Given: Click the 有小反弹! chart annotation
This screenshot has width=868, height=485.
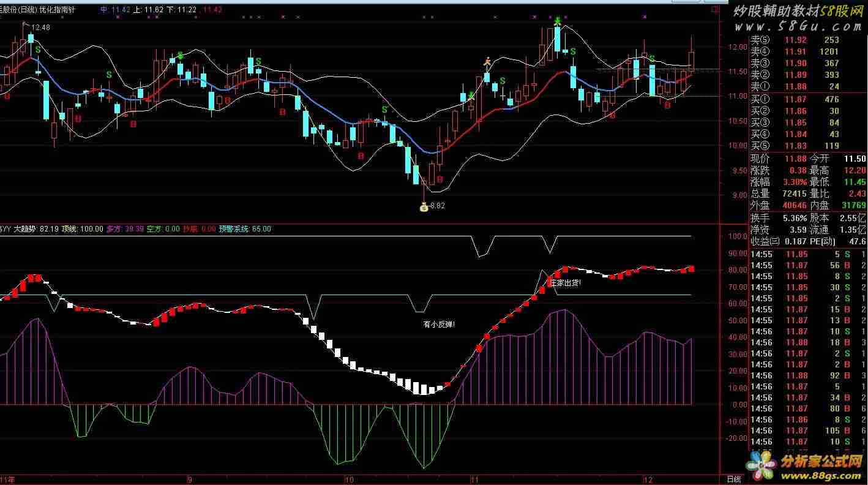Looking at the screenshot, I should [x=439, y=324].
